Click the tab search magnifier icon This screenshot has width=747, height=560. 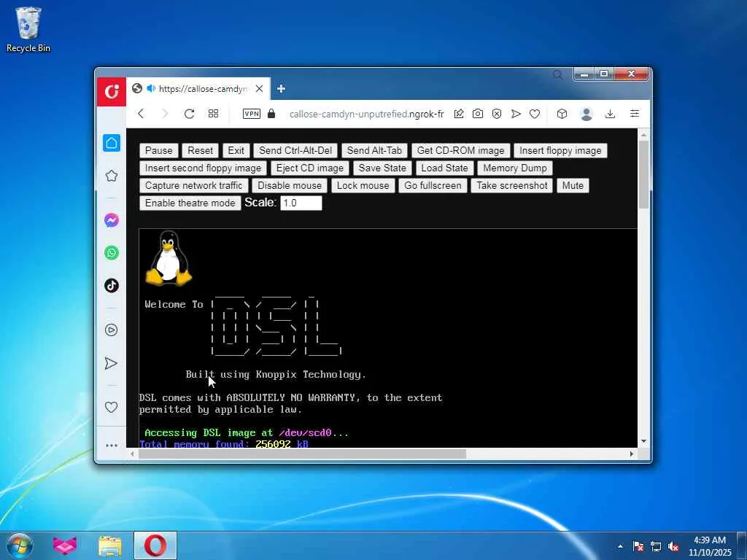[x=558, y=75]
